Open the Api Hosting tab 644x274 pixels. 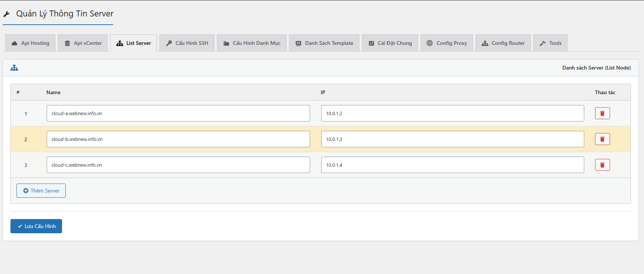click(30, 43)
